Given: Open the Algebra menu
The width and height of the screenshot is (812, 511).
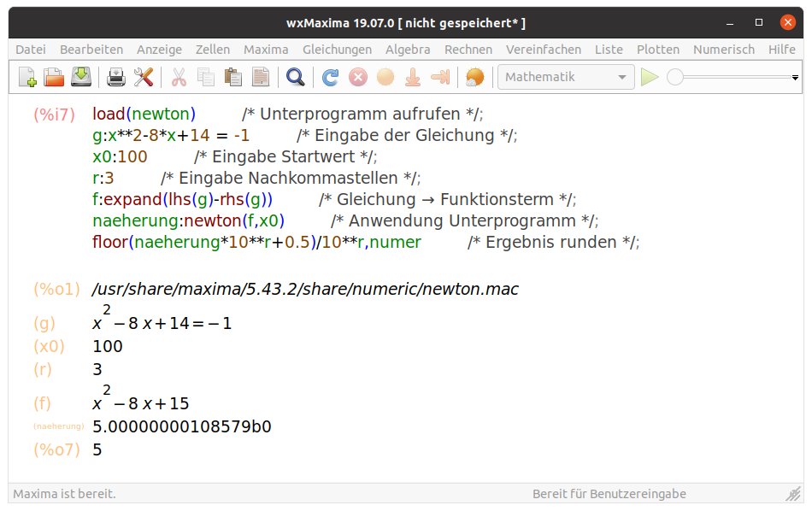Looking at the screenshot, I should point(408,50).
